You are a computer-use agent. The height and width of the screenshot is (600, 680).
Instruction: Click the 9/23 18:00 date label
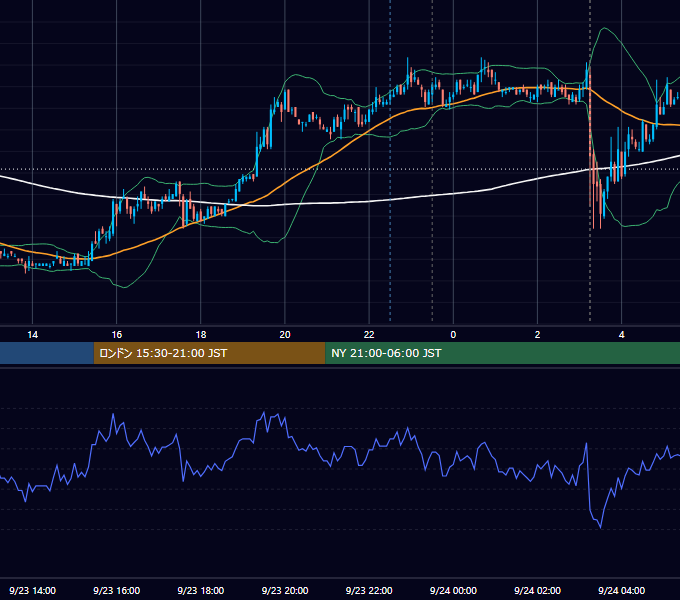201,590
